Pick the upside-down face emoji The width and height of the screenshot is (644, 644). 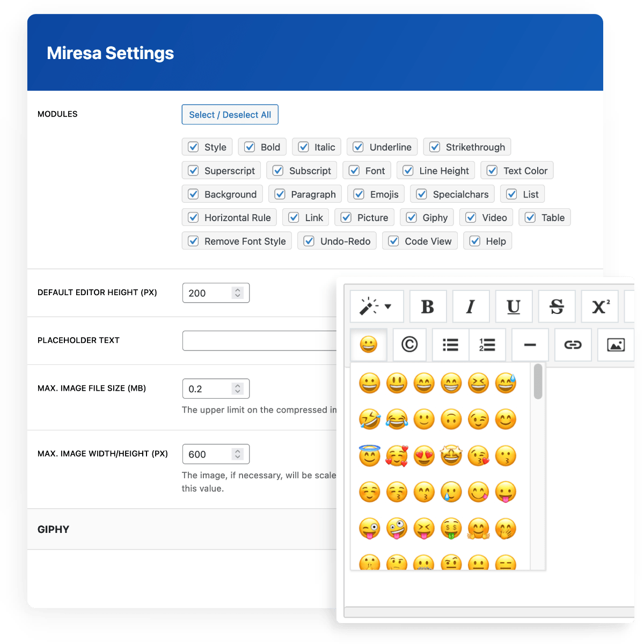pos(451,419)
